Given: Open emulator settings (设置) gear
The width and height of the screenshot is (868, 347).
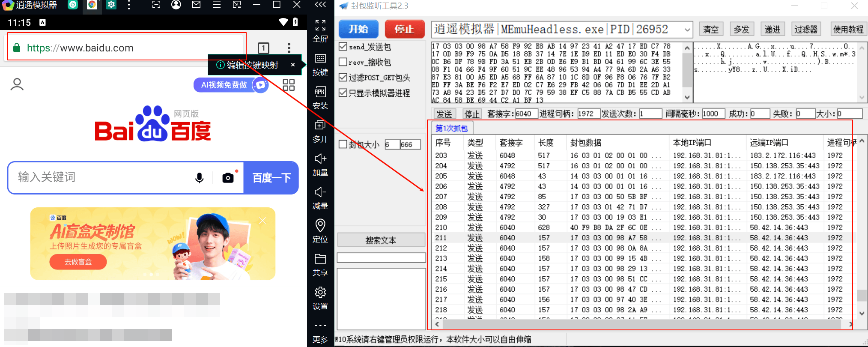Looking at the screenshot, I should 320,299.
